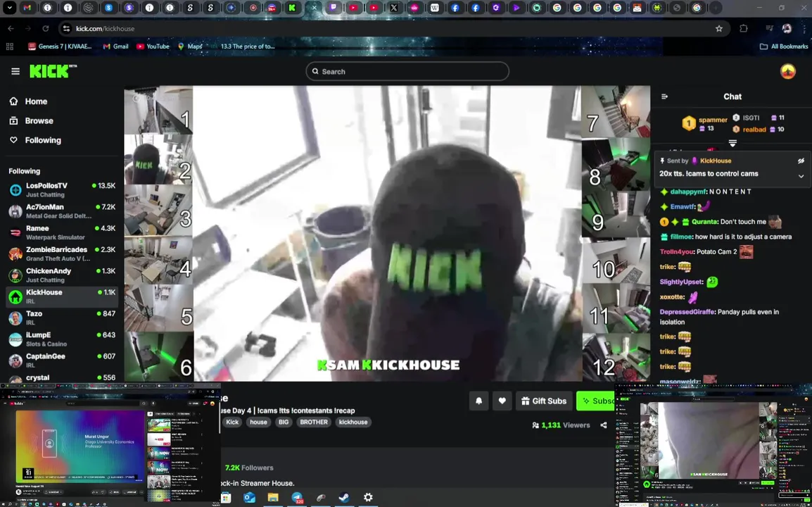The width and height of the screenshot is (812, 507).
Task: Click the green Subscribe button
Action: click(x=595, y=401)
